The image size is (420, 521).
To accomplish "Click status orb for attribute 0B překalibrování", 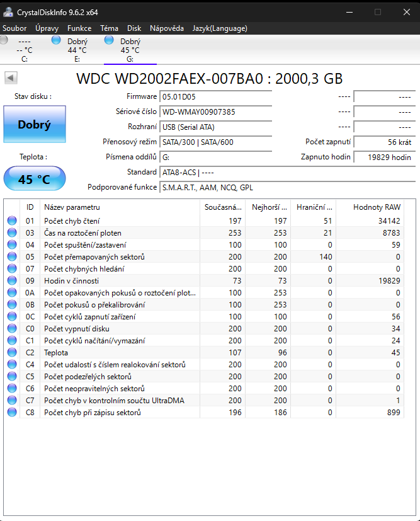I will coord(12,304).
